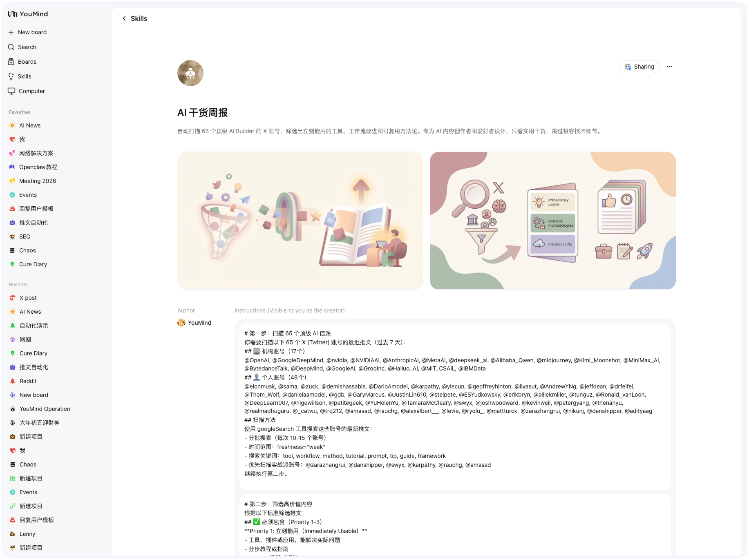
Task: Click the heading 第二步：筛选高价值内容
Action: (x=278, y=504)
